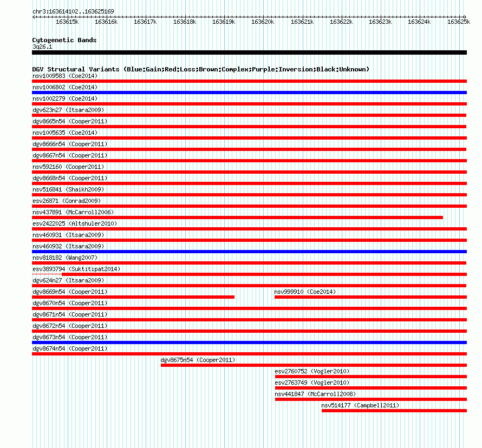Open nsv818182 (Wang2007) variant
Image resolution: width=482 pixels, height=448 pixels.
point(65,258)
